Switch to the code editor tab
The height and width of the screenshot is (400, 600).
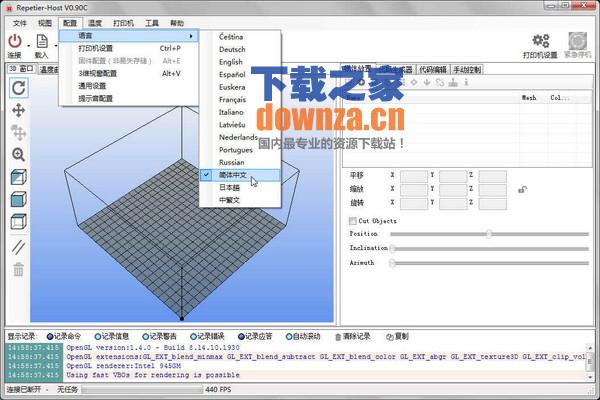(433, 70)
